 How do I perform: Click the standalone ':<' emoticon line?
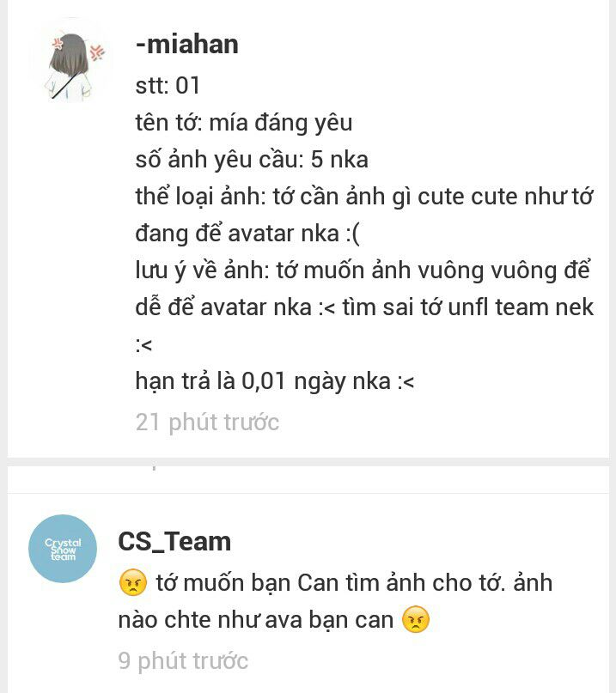(x=143, y=344)
